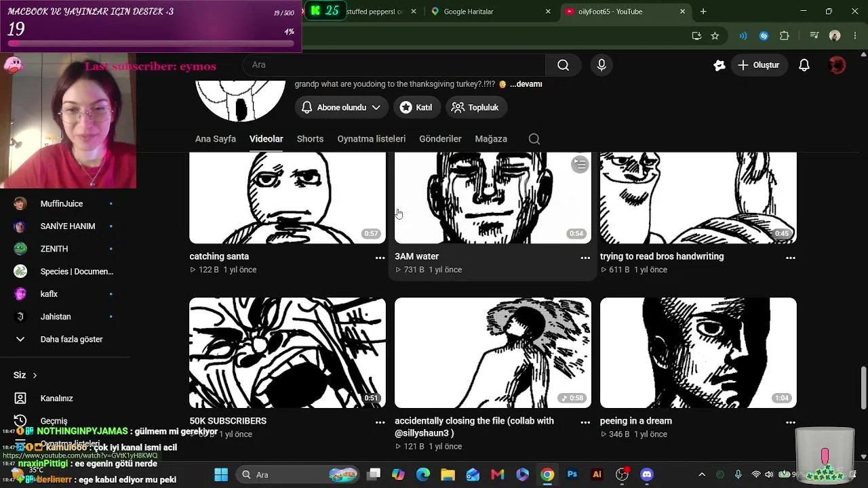Switch to the Ana Sayfa channel tab
The width and height of the screenshot is (868, 488).
pyautogui.click(x=216, y=139)
